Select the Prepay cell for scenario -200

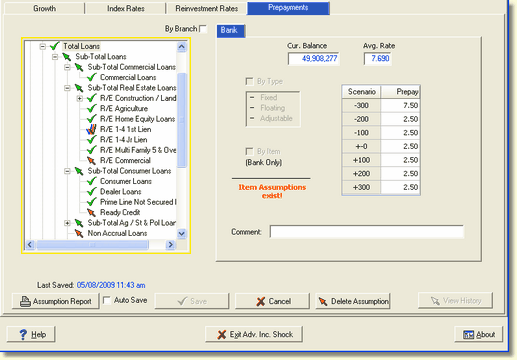(x=400, y=119)
